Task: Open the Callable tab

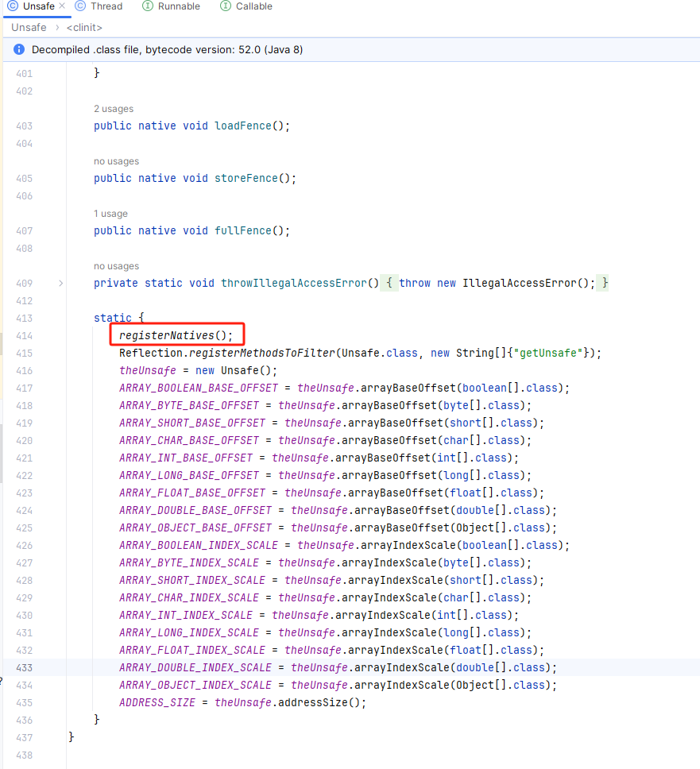Action: (253, 6)
